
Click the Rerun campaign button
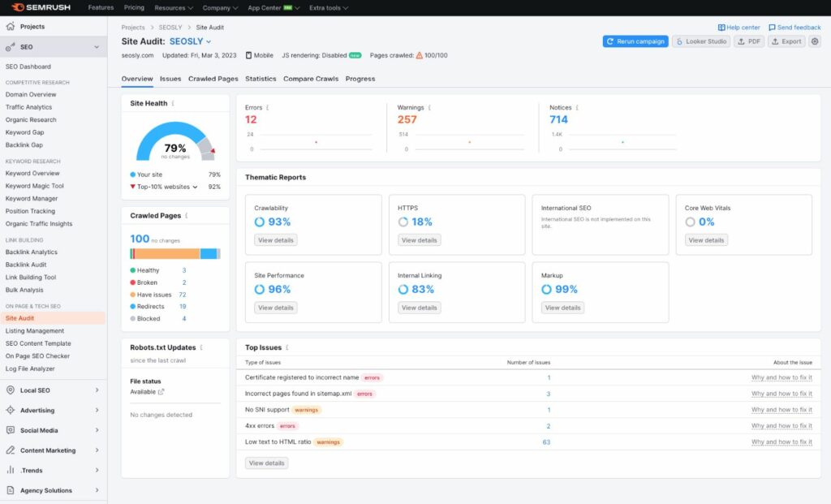[635, 41]
